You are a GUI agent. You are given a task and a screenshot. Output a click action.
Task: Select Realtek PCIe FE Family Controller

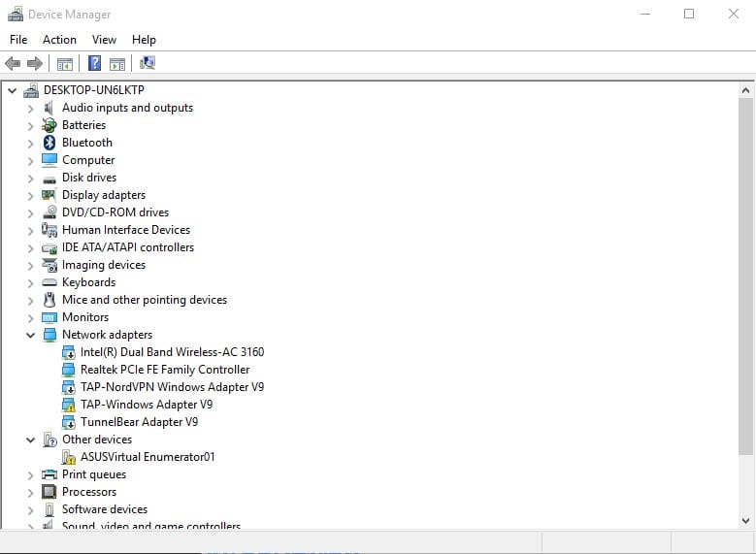click(165, 370)
